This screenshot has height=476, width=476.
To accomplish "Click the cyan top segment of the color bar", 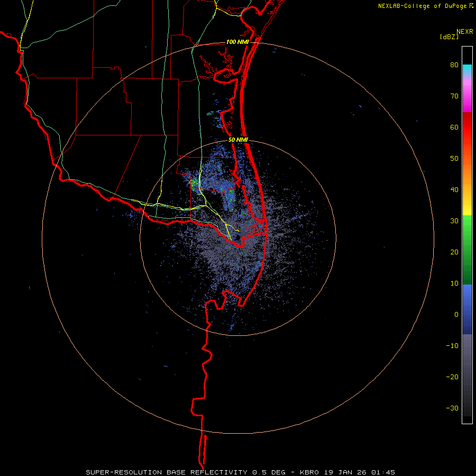I will pyautogui.click(x=467, y=68).
